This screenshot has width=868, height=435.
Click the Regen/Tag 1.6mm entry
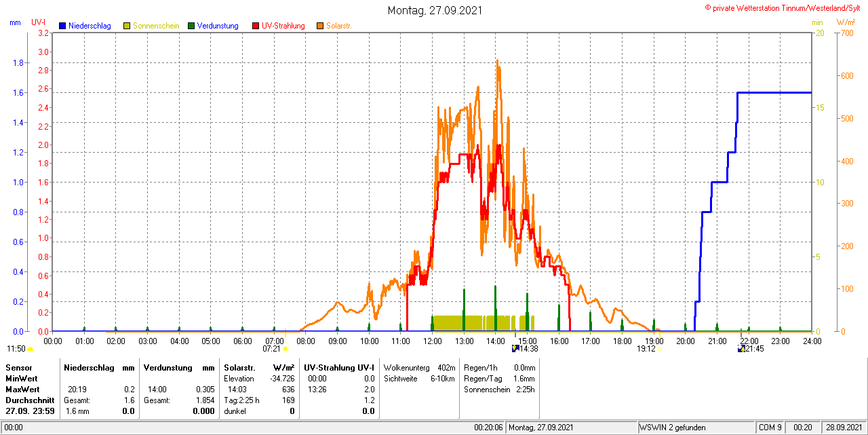coord(499,378)
